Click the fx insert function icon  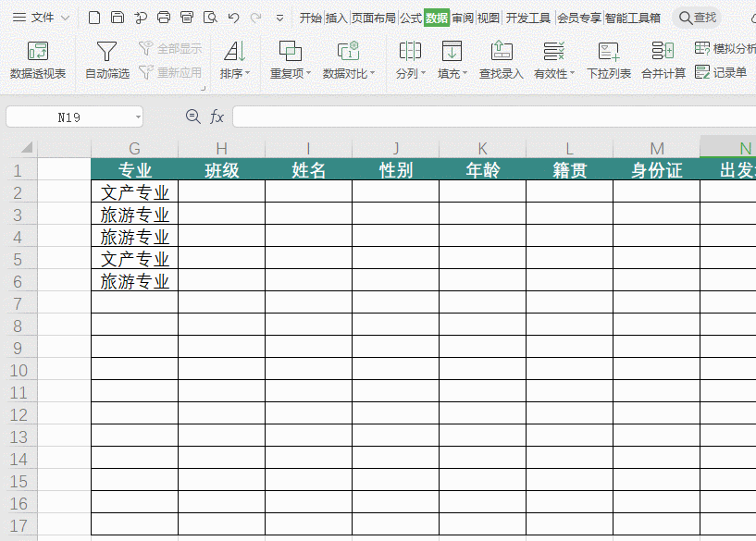(x=217, y=117)
